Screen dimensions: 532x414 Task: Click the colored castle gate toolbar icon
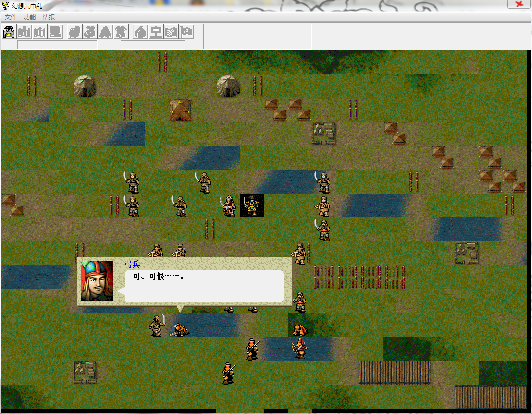9,32
